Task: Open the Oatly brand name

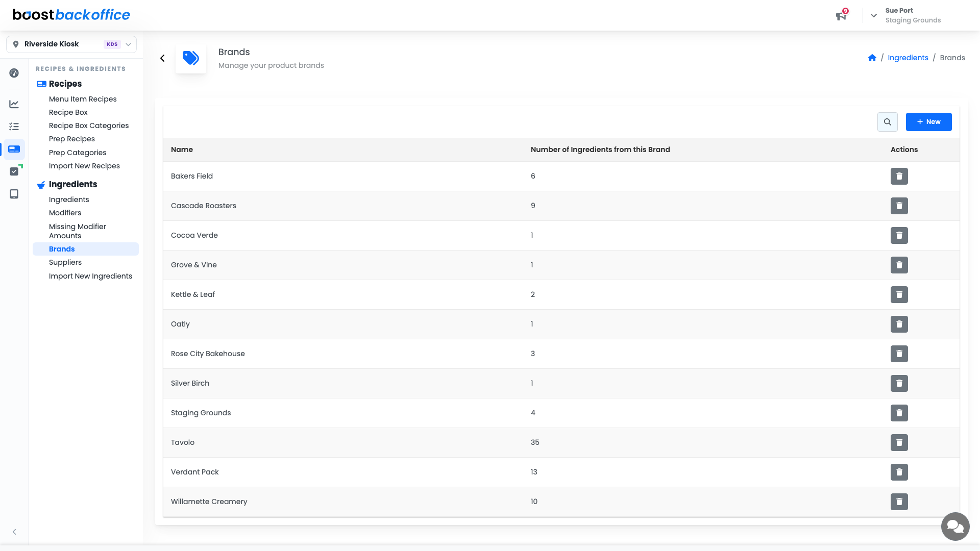Action: click(180, 324)
